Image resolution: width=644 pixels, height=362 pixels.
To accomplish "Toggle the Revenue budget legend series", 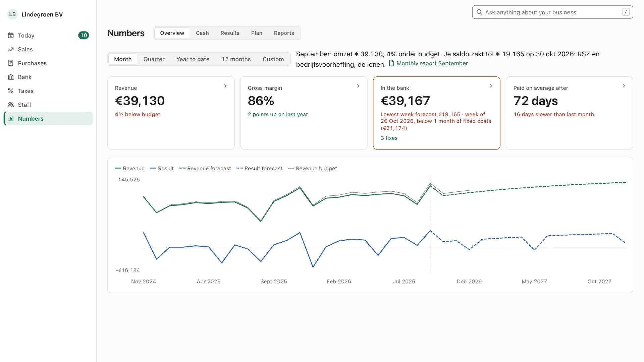I will (313, 169).
